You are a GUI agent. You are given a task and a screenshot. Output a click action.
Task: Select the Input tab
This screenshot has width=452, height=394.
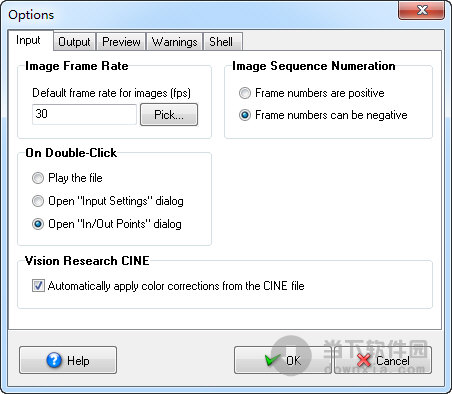[x=28, y=40]
